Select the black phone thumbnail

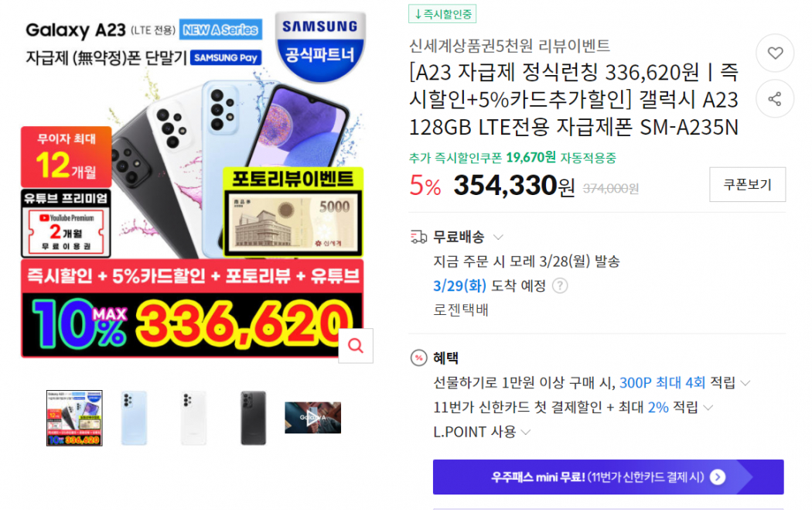click(x=253, y=418)
